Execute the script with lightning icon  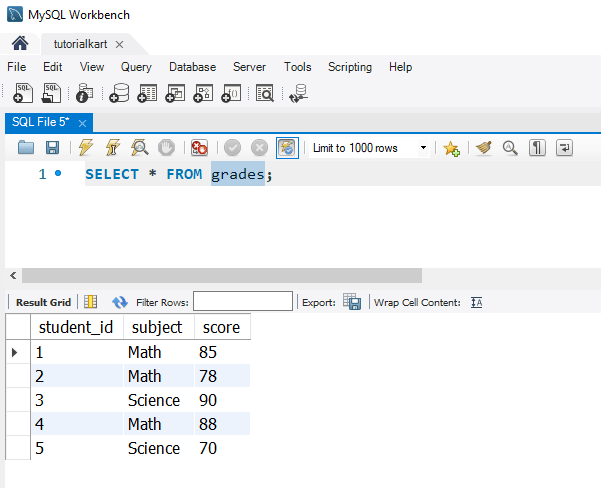pyautogui.click(x=86, y=148)
